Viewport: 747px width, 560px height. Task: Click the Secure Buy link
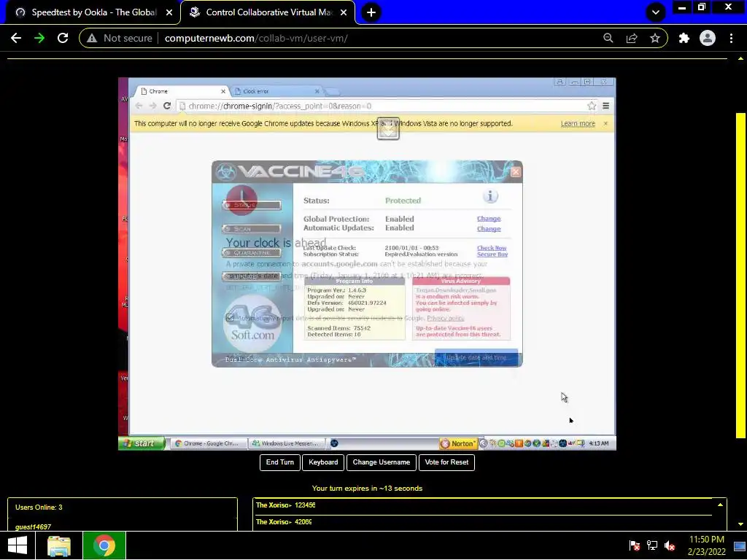pyautogui.click(x=492, y=254)
